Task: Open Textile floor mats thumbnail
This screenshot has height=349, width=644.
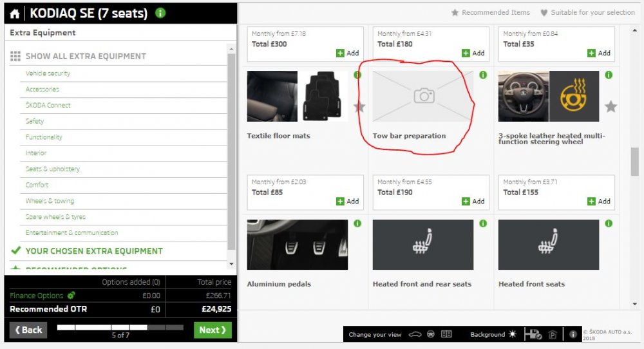Action: pyautogui.click(x=298, y=96)
